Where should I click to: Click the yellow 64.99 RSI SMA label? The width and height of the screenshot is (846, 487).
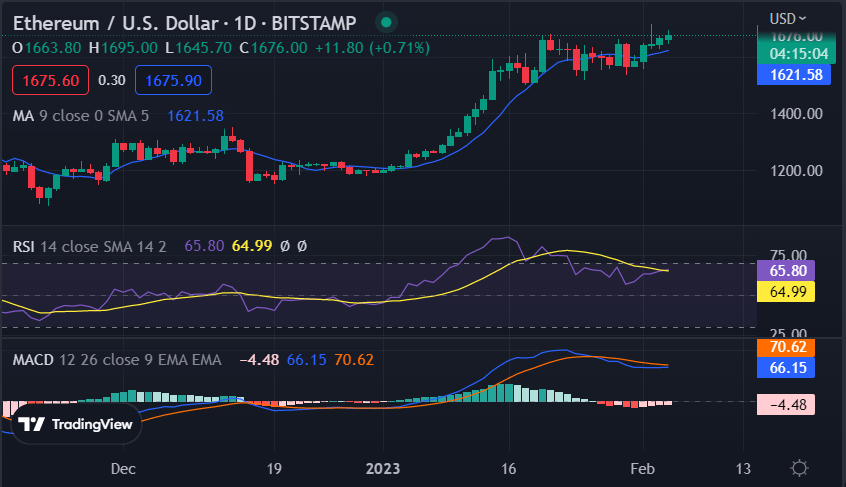click(x=789, y=292)
